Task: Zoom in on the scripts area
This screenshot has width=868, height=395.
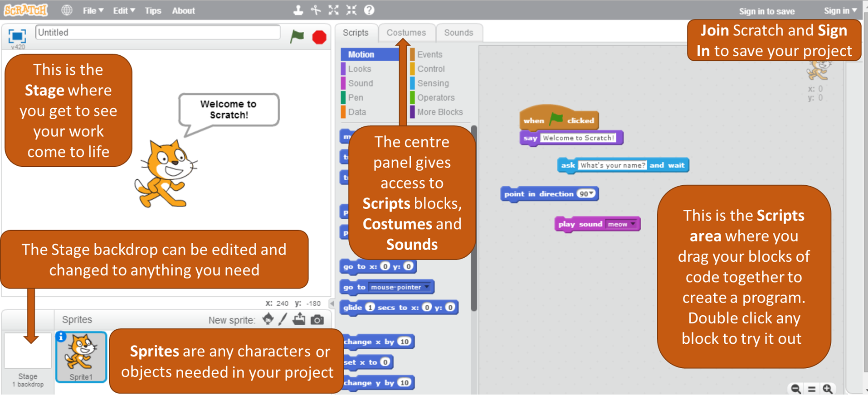Action: [828, 389]
